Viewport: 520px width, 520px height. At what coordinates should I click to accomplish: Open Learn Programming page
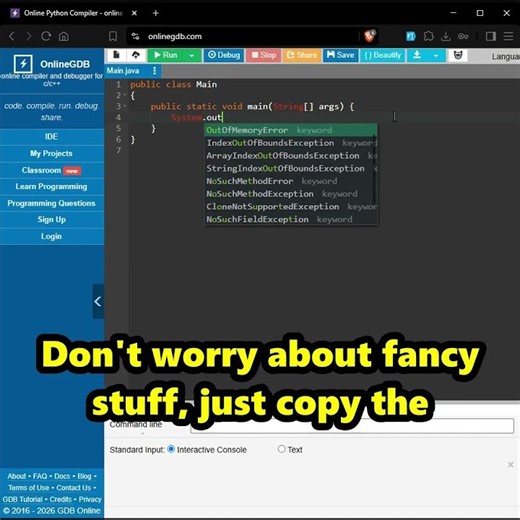(51, 187)
